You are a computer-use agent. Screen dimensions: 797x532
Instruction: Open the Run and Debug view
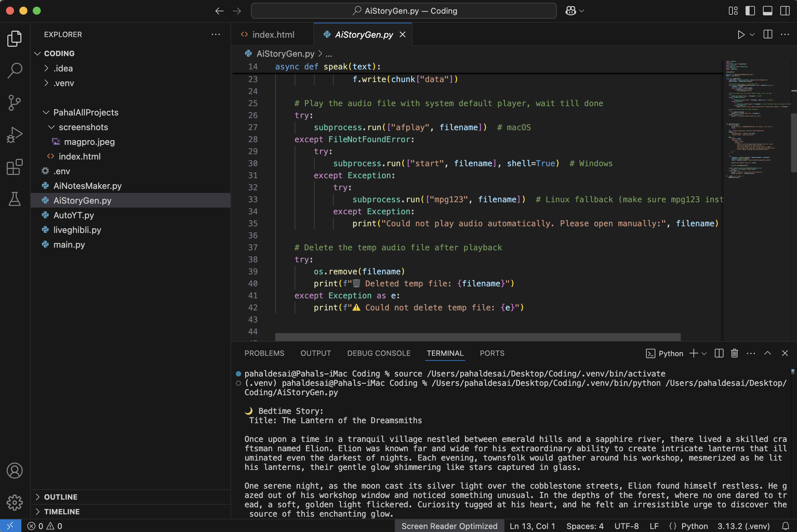[x=15, y=135]
